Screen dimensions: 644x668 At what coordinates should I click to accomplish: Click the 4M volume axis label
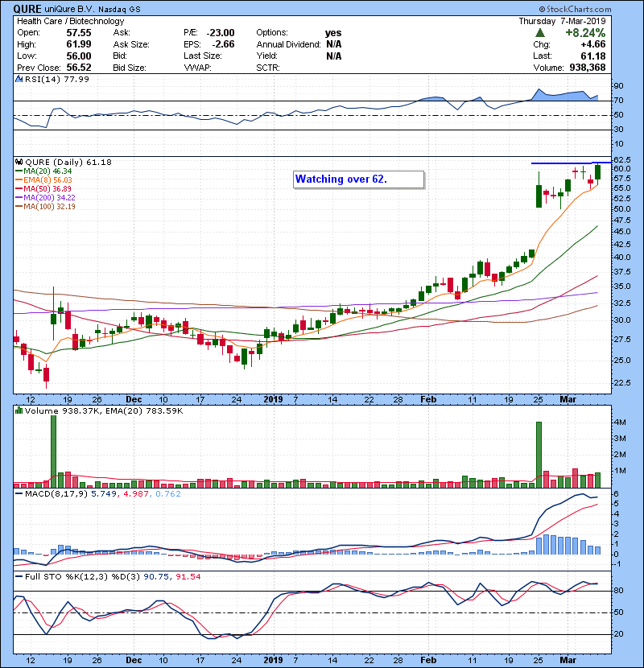tap(620, 423)
